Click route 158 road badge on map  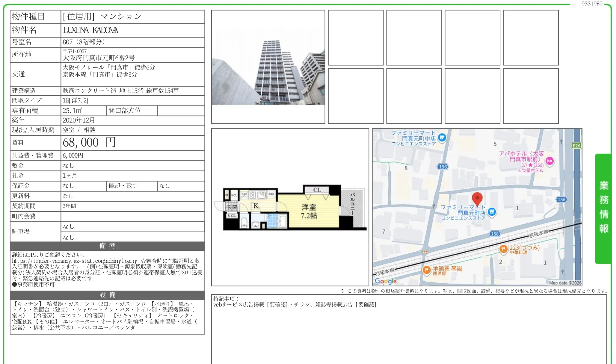point(495,234)
